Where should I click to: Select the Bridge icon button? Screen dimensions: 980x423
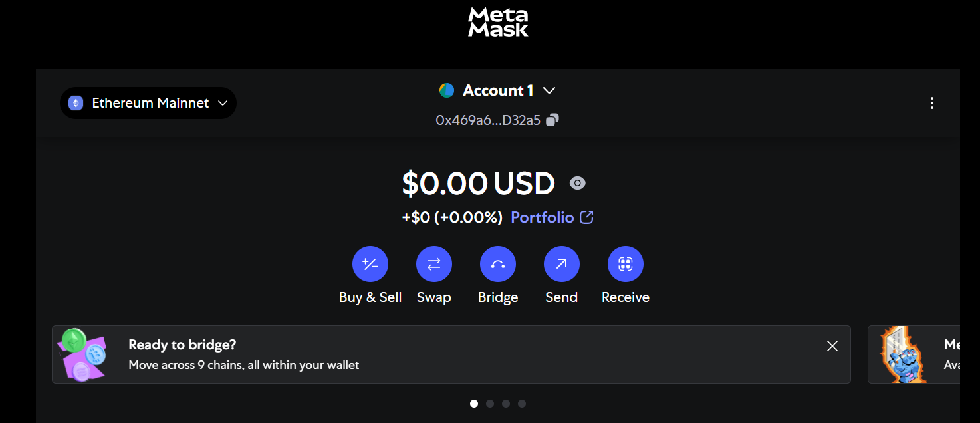point(498,264)
